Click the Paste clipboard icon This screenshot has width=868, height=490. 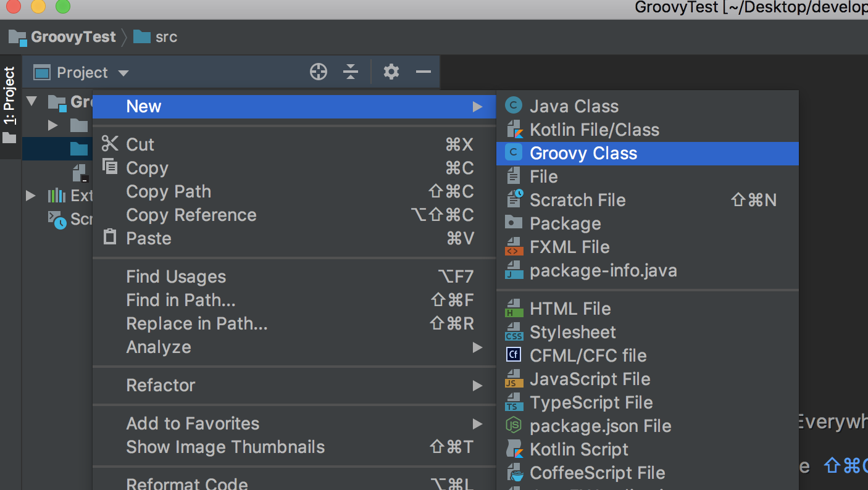pos(110,238)
